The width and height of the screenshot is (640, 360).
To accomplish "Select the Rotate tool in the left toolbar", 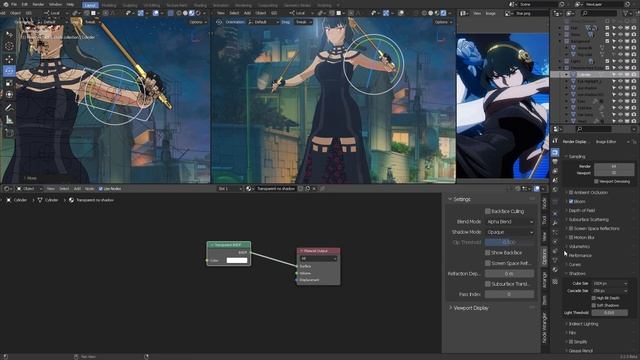I will click(9, 71).
